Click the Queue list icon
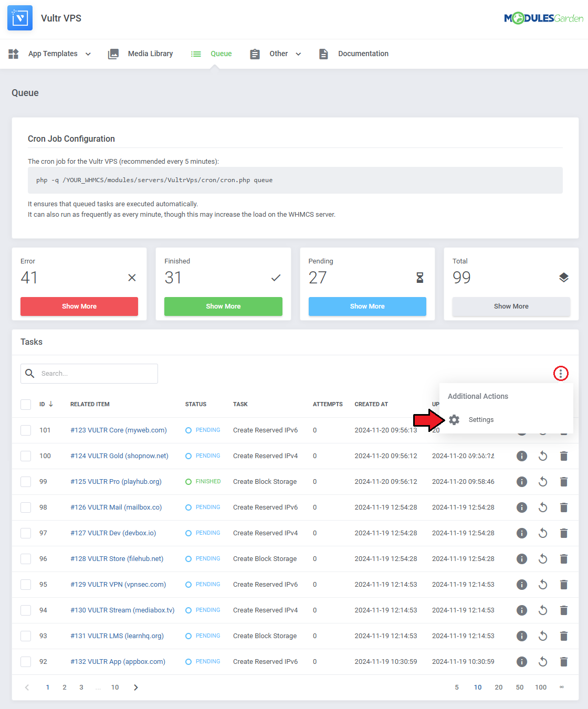The image size is (588, 709). tap(196, 54)
